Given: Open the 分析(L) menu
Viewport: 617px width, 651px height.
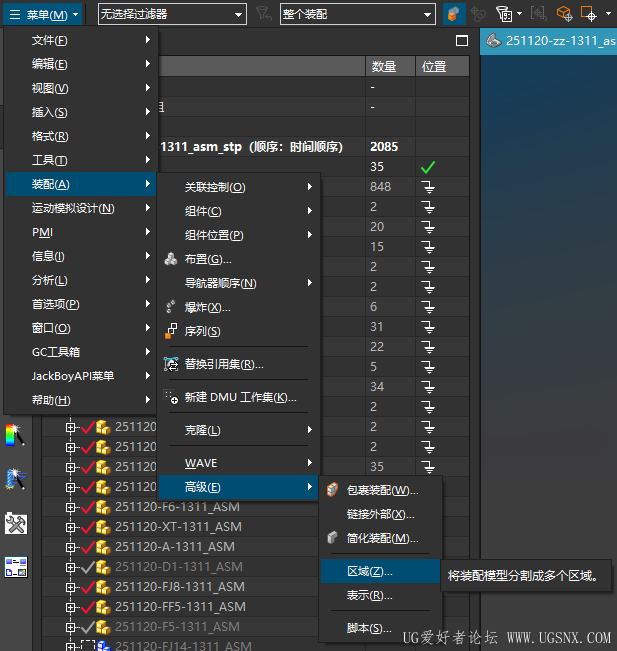Looking at the screenshot, I should 81,280.
